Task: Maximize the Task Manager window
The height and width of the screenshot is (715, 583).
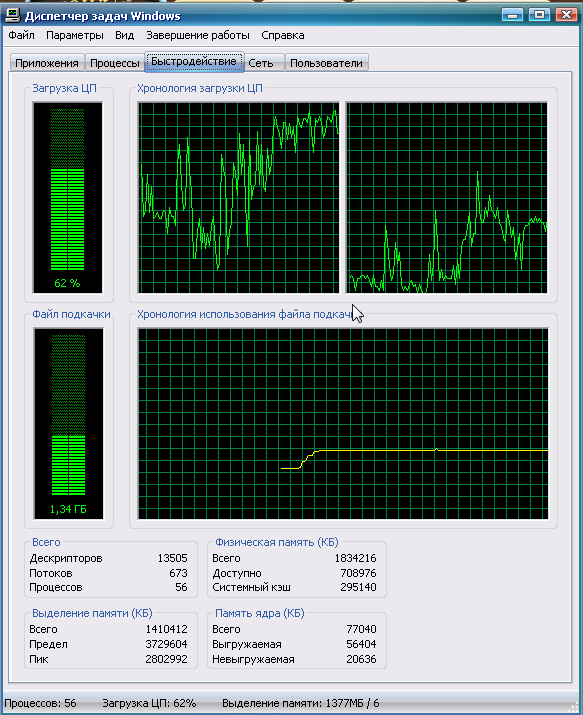Action: [x=539, y=15]
